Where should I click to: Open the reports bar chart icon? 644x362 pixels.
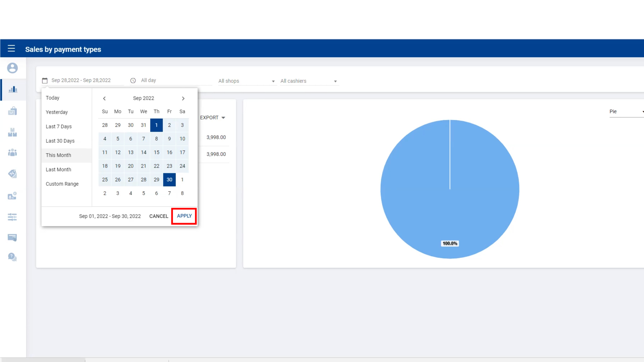(x=13, y=89)
